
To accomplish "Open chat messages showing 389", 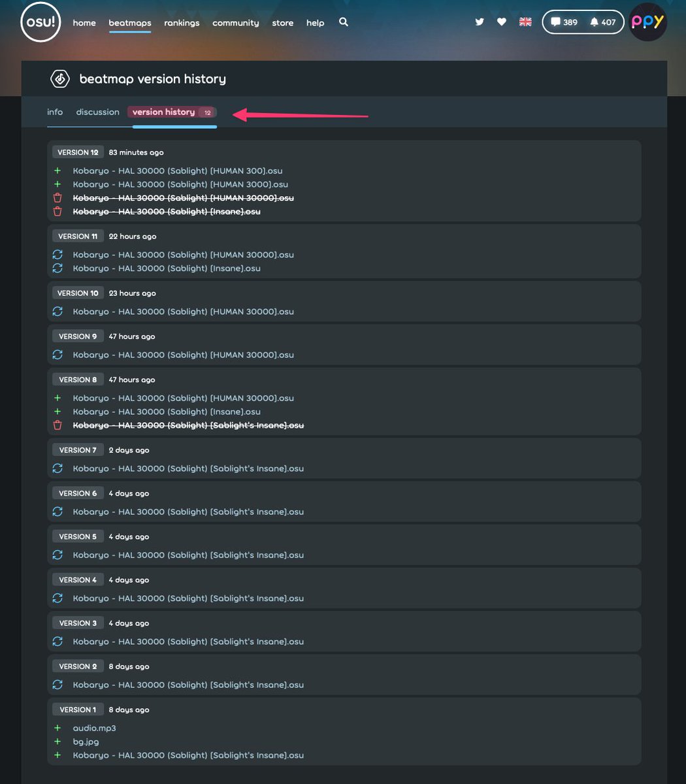I will tap(564, 22).
